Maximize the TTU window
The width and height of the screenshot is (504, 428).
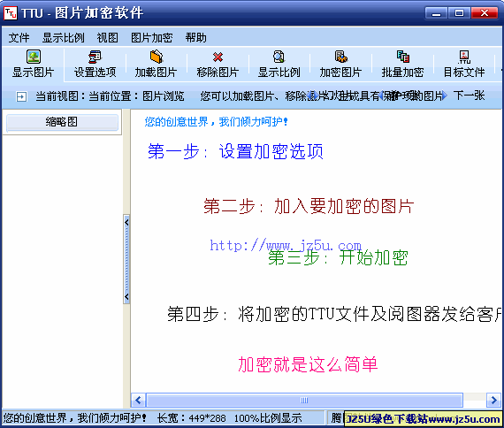coord(459,13)
